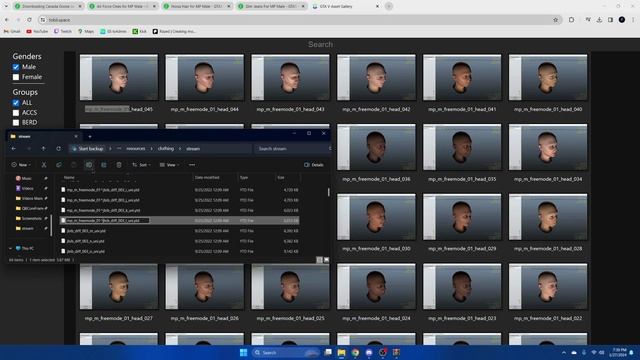Click the File Explorer vertical scrollbar
Viewport: 640px width, 360px height.
point(329,192)
